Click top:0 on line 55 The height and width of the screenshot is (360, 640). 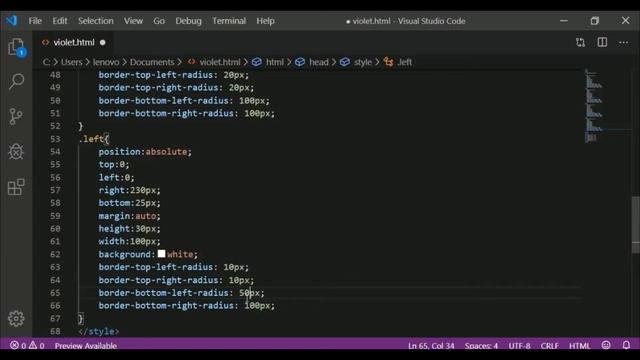pos(114,164)
